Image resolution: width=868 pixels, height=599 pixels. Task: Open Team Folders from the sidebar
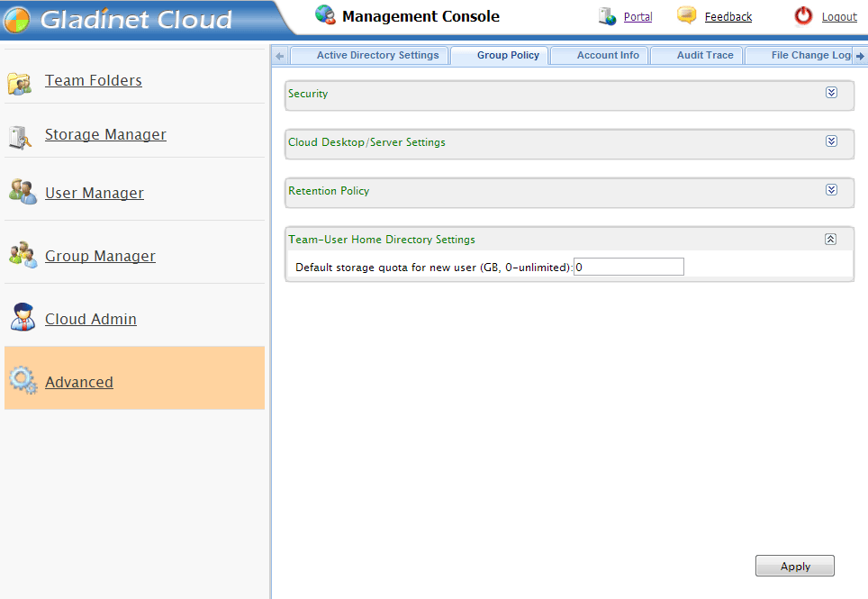(x=93, y=81)
